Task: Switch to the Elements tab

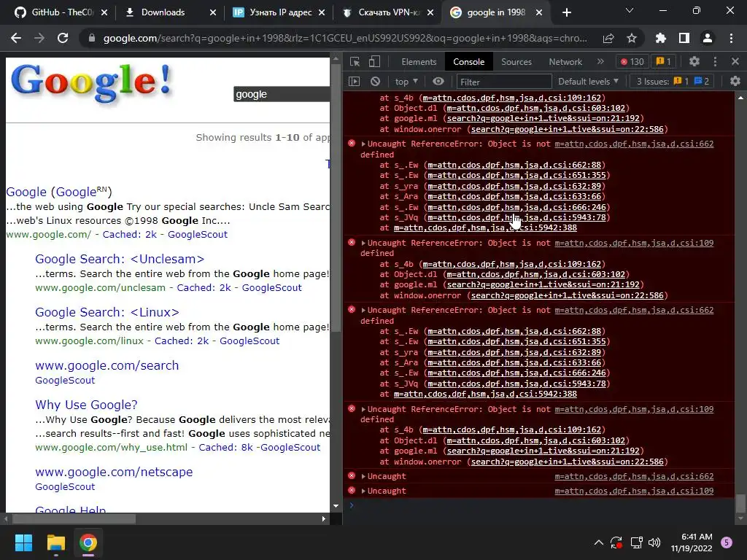Action: coord(419,62)
